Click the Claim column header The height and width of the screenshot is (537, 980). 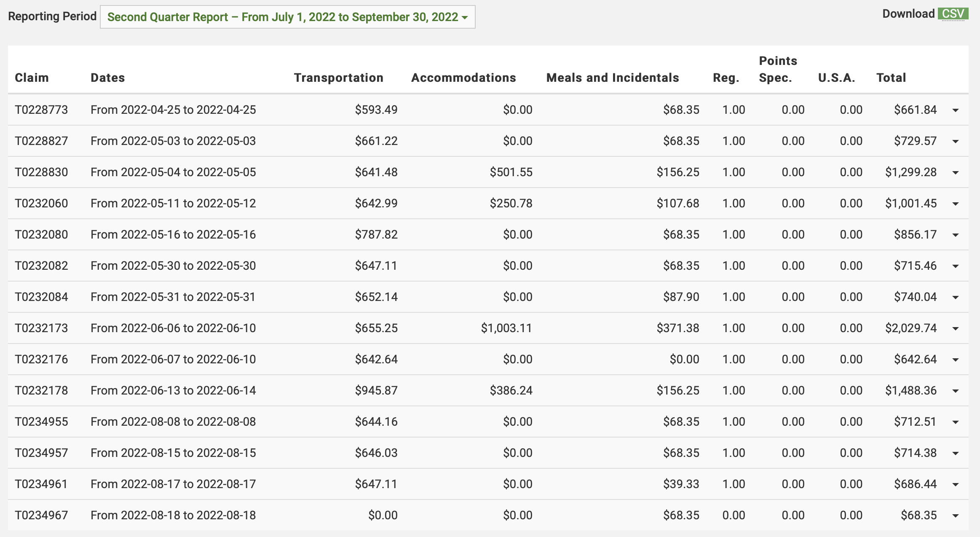(32, 78)
